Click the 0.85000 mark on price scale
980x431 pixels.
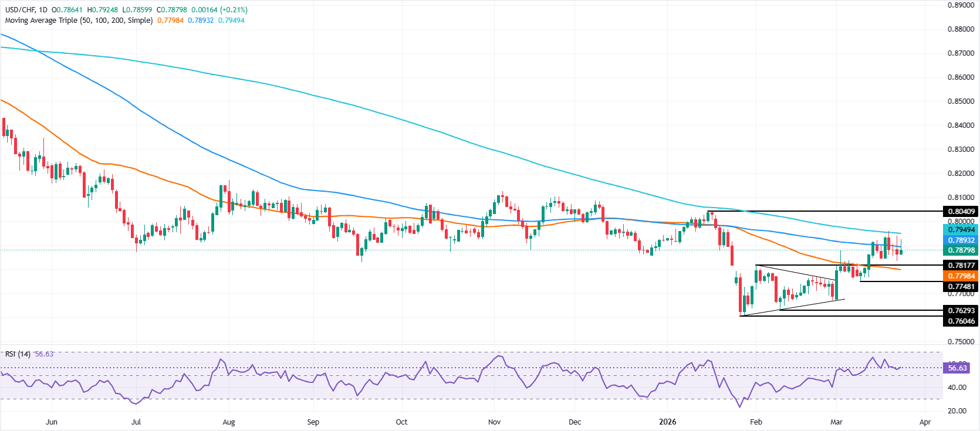(961, 101)
